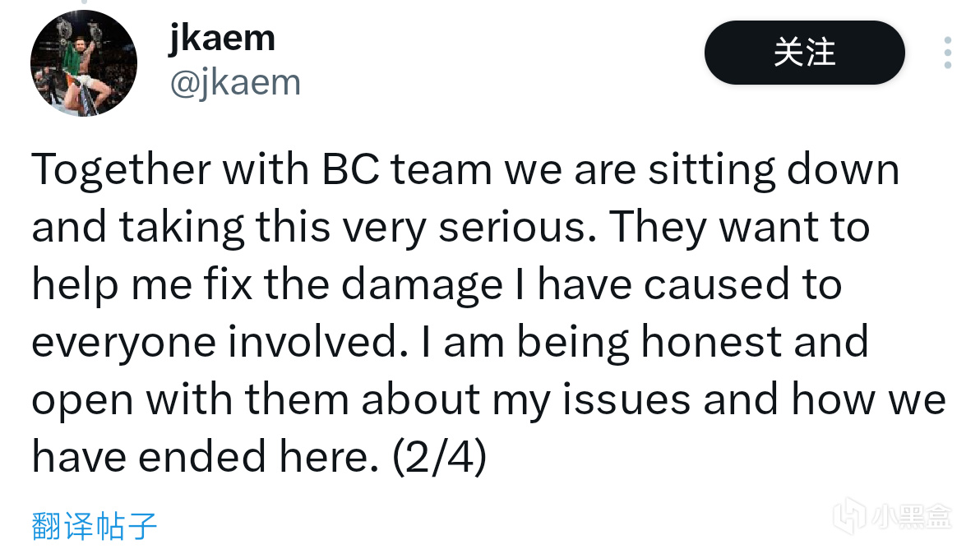Click the word "honest" in the post
This screenshot has height=549, width=980.
[711, 342]
